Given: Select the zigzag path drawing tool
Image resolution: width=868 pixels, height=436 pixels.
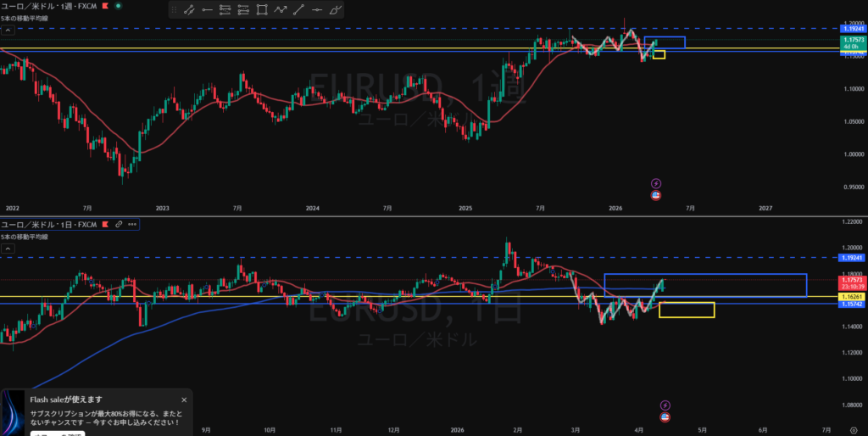Looking at the screenshot, I should (280, 10).
